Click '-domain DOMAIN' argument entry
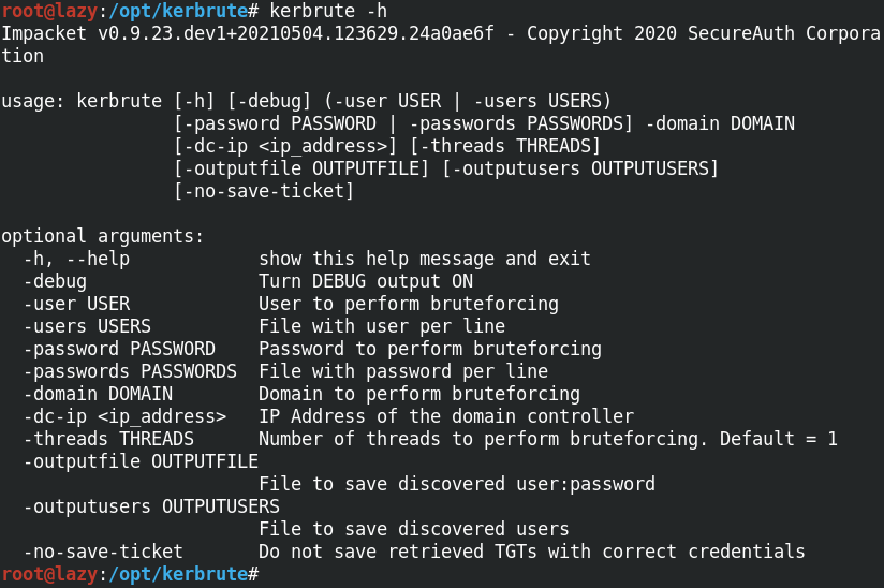The height and width of the screenshot is (588, 884). [x=98, y=394]
